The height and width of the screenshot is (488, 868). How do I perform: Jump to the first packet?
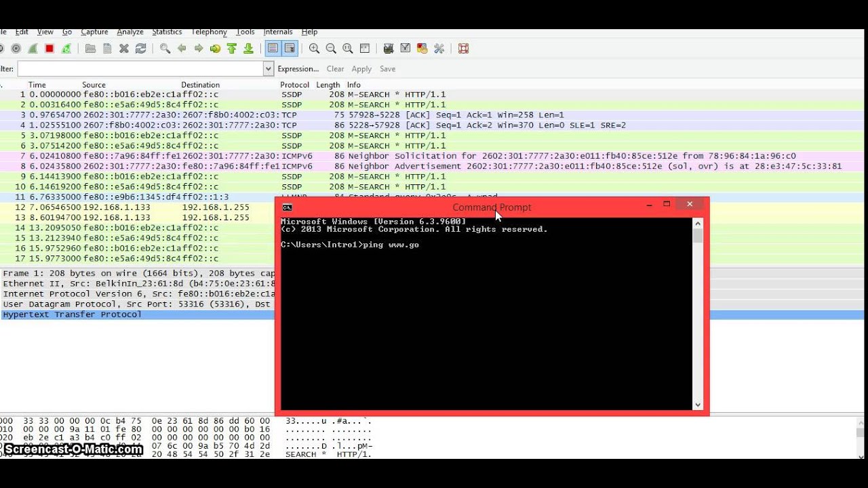(232, 48)
